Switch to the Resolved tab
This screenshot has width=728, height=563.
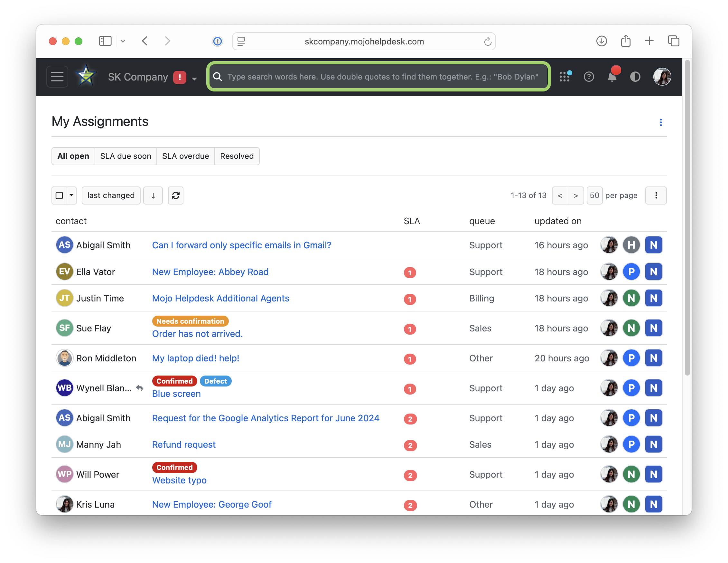[237, 156]
